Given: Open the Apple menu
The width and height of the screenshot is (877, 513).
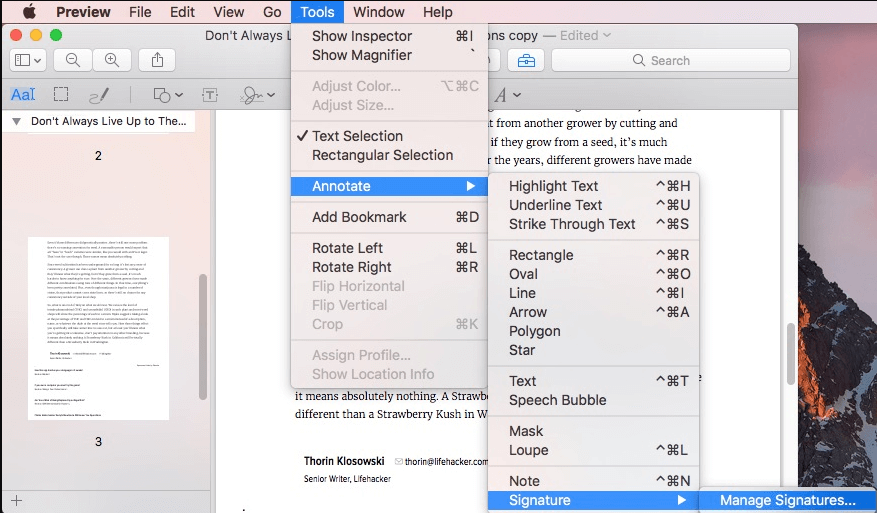Looking at the screenshot, I should point(30,12).
